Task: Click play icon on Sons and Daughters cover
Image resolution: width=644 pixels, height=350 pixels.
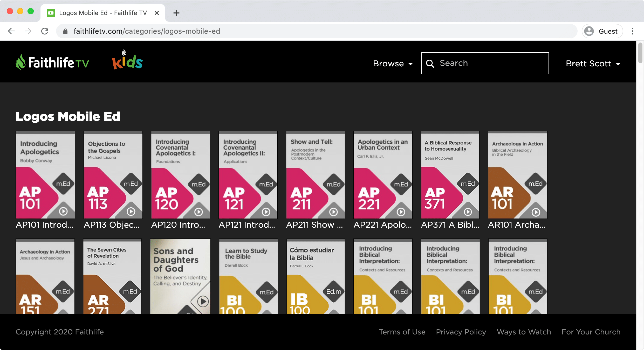Action: (203, 301)
